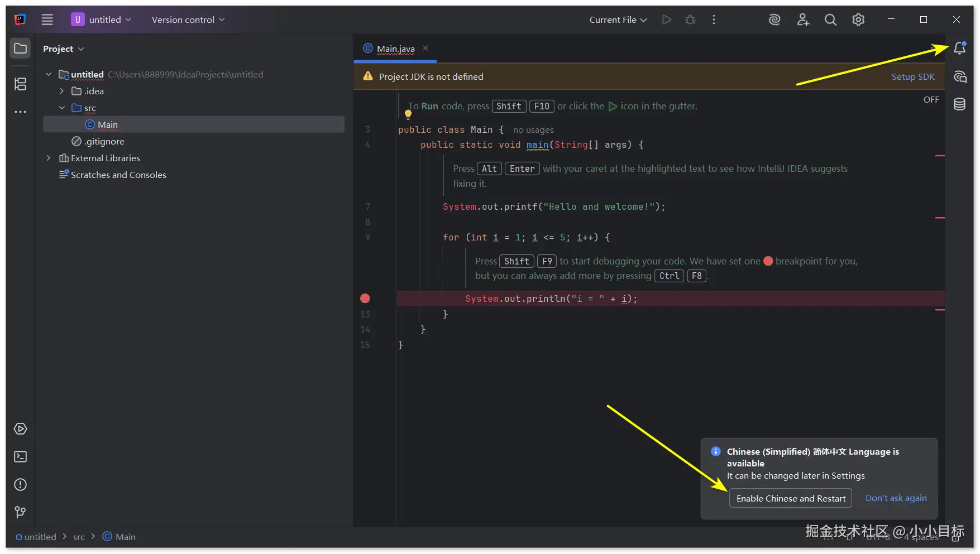Click line number 7 in the gutter
Screen dimensions: 980x554
367,206
